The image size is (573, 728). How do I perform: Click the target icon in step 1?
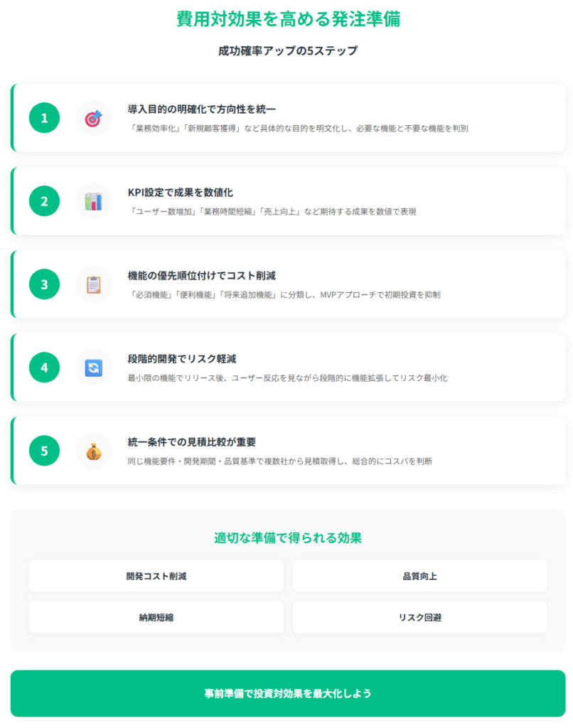pos(94,118)
